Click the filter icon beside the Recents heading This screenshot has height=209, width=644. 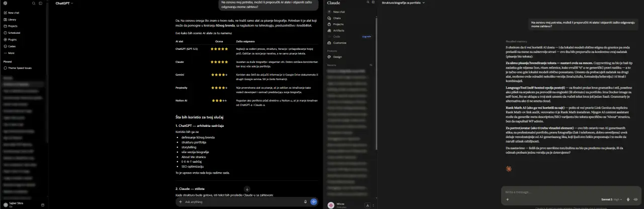click(371, 65)
